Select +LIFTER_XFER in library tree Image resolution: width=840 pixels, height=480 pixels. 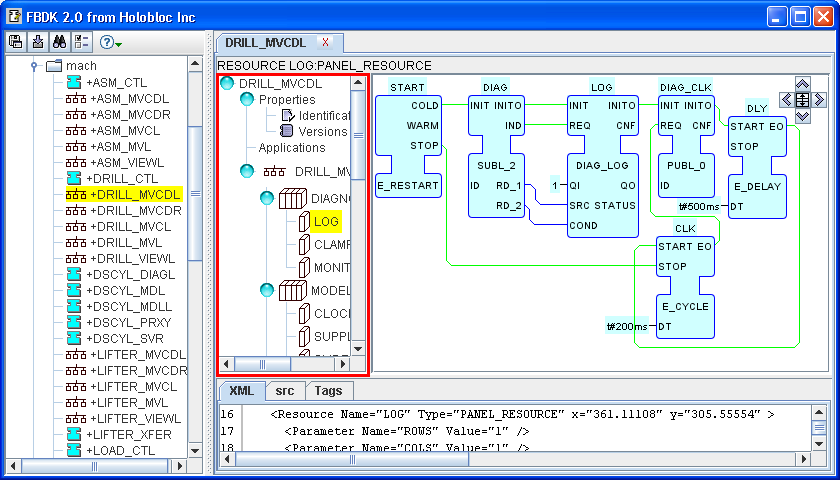tap(129, 434)
